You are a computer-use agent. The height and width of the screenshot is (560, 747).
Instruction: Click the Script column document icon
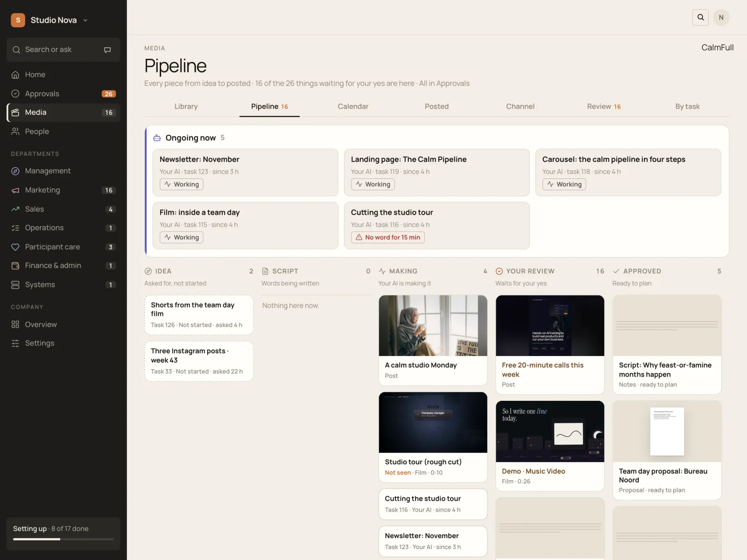(265, 271)
